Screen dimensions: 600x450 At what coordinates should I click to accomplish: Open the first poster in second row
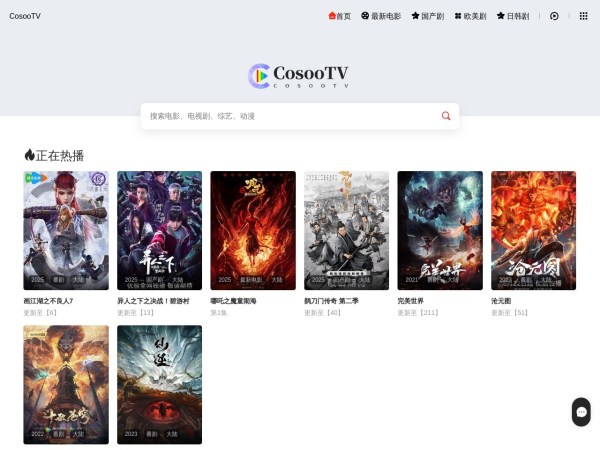pyautogui.click(x=66, y=384)
